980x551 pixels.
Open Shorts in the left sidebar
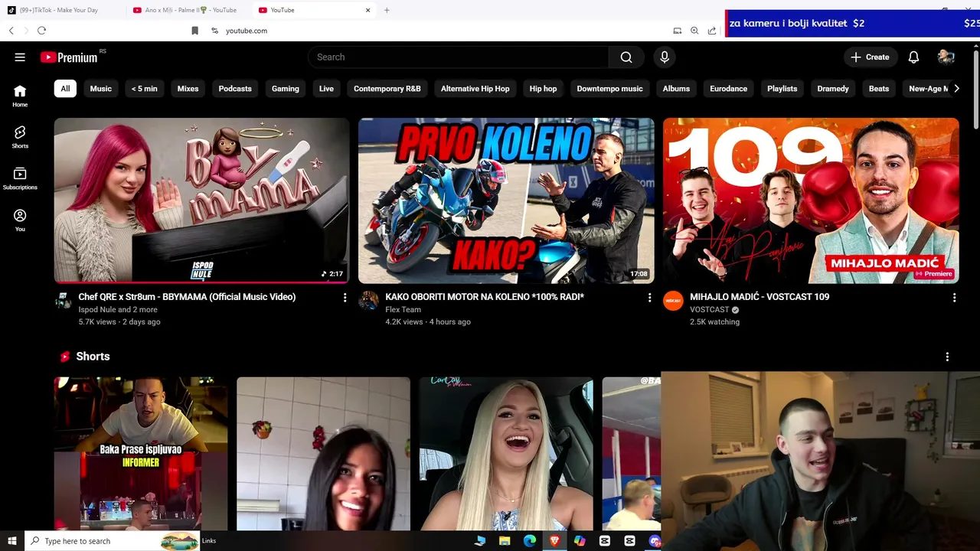click(20, 137)
